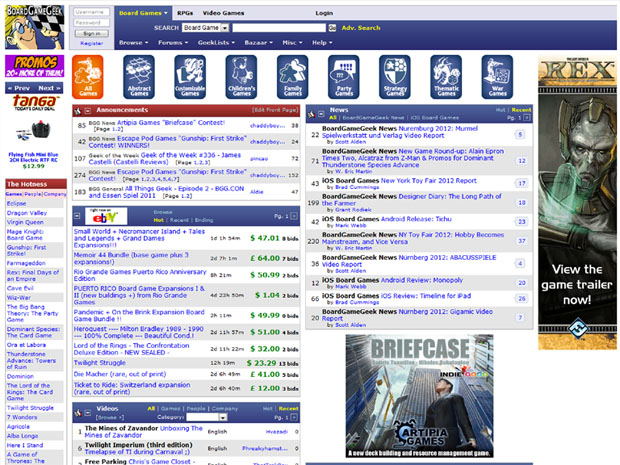
Task: Click the Register link
Action: 92,43
